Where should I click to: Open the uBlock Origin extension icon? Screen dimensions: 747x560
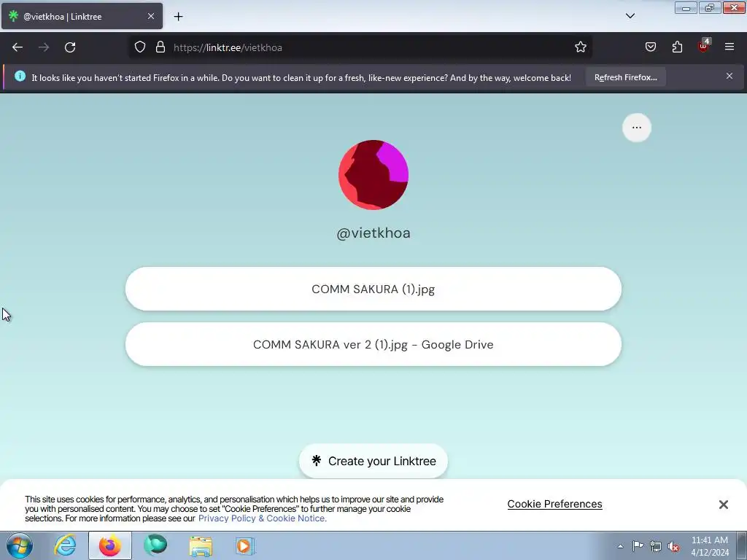click(704, 46)
